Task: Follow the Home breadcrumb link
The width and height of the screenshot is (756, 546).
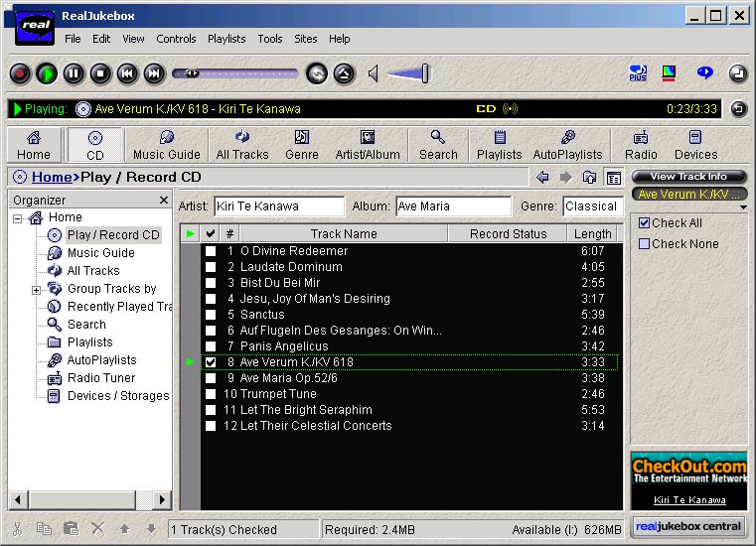Action: point(51,178)
